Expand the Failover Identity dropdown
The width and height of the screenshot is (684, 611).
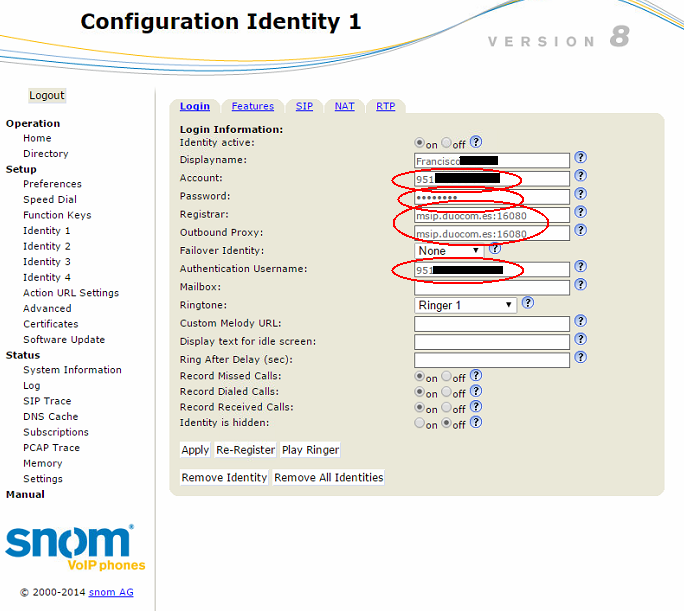point(449,251)
